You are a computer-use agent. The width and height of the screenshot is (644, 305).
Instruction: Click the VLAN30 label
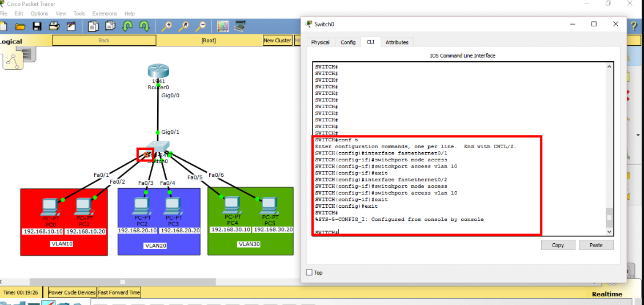(x=249, y=244)
